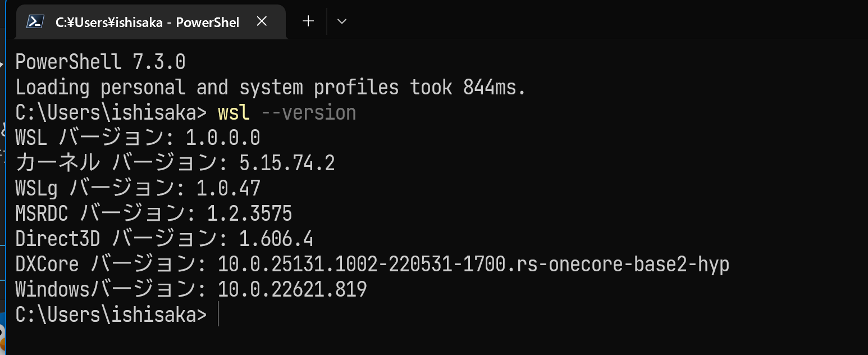
Task: Close the PowerShell tab
Action: tap(262, 22)
